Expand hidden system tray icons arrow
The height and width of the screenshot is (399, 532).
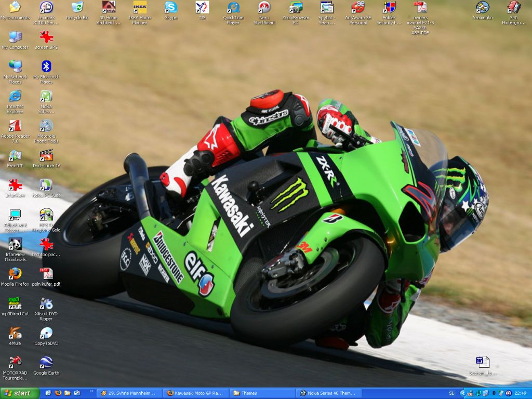462,393
